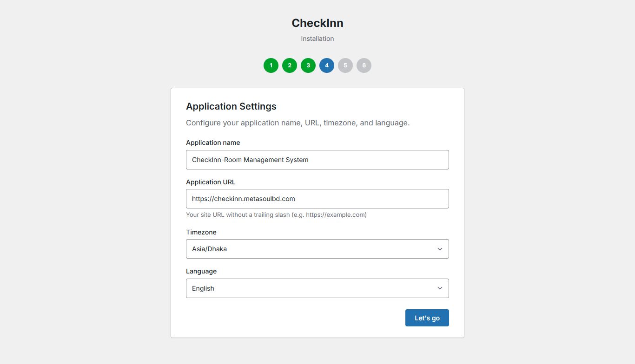Viewport: 635px width, 364px height.
Task: Select the green step 3 circle
Action: coord(308,65)
